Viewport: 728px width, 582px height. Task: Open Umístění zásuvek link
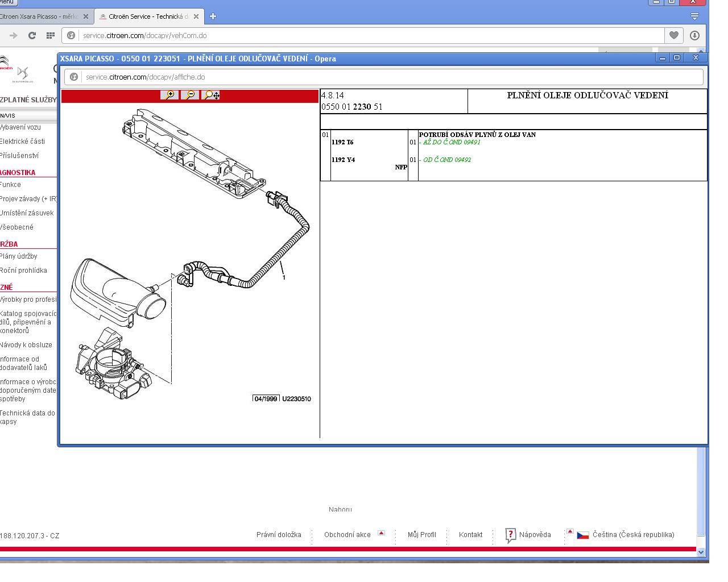pos(27,213)
